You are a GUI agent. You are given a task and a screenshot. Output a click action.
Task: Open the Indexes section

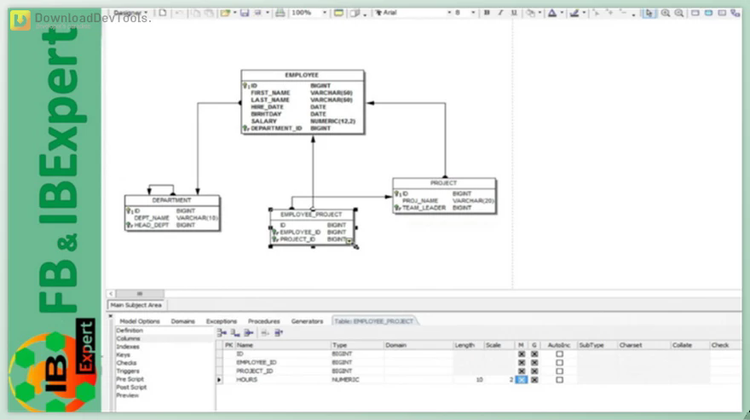click(128, 347)
